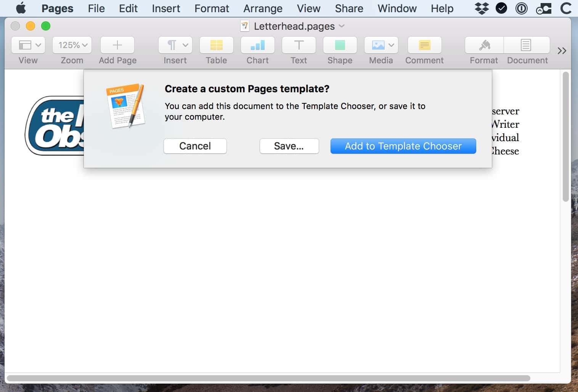Open the Document inspector panel
578x392 pixels.
527,45
